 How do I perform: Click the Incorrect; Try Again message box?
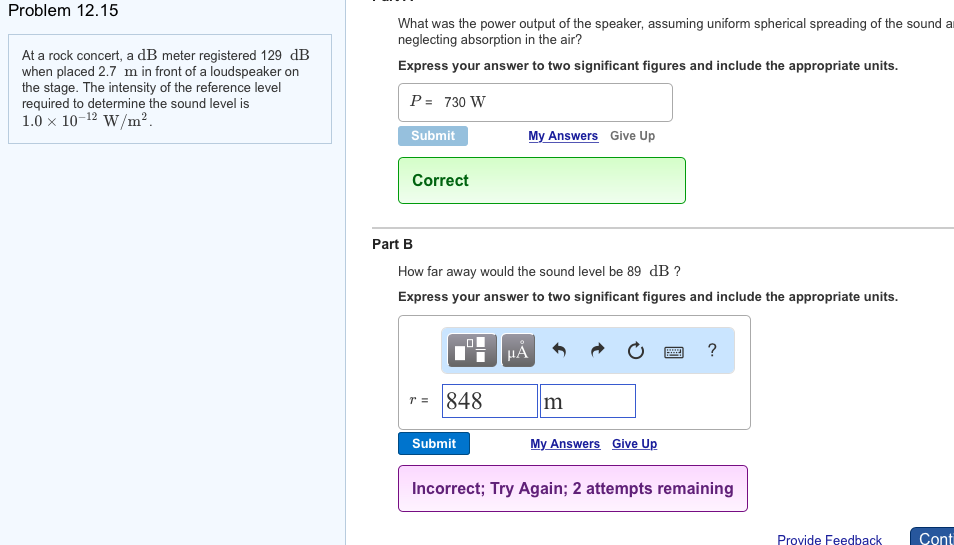click(572, 488)
